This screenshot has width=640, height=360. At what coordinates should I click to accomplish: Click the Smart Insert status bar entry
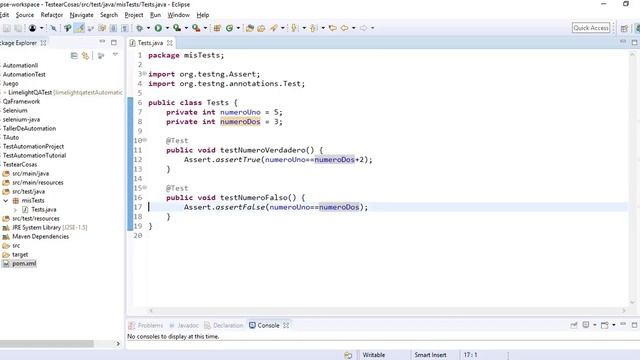tap(430, 355)
